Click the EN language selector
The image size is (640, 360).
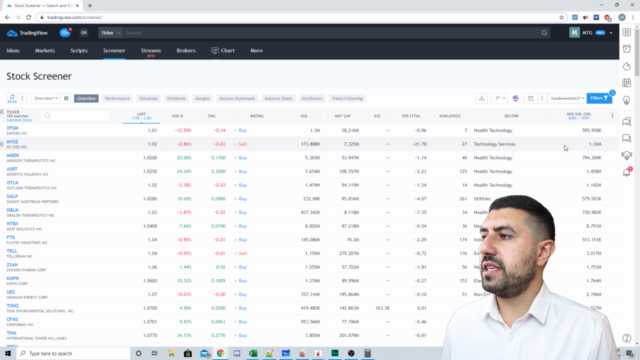(x=84, y=33)
